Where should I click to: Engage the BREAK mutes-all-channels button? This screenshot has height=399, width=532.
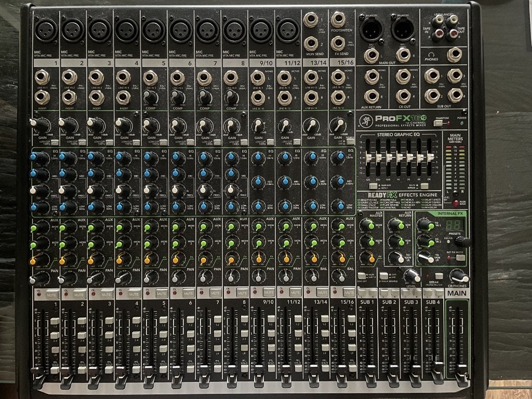tap(439, 276)
